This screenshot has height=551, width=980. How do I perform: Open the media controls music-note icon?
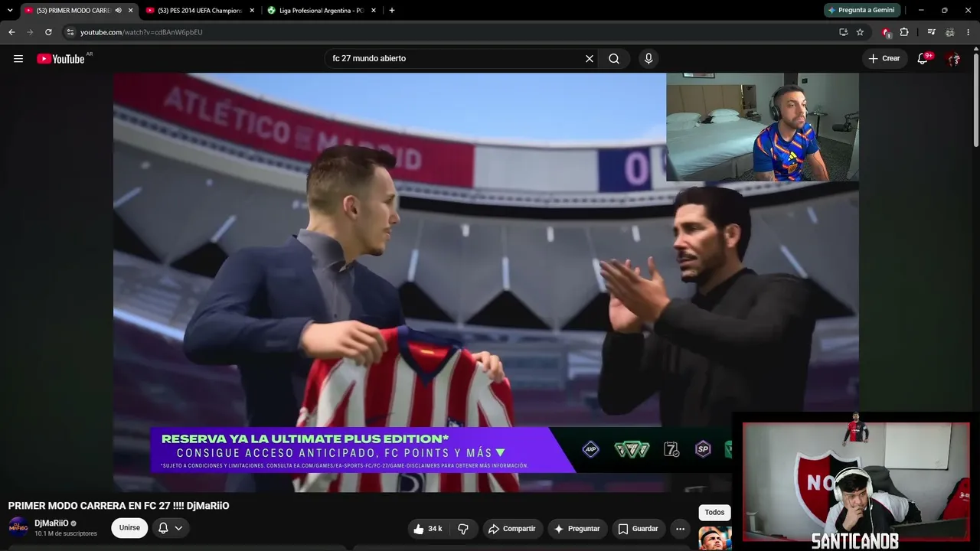[x=931, y=32]
